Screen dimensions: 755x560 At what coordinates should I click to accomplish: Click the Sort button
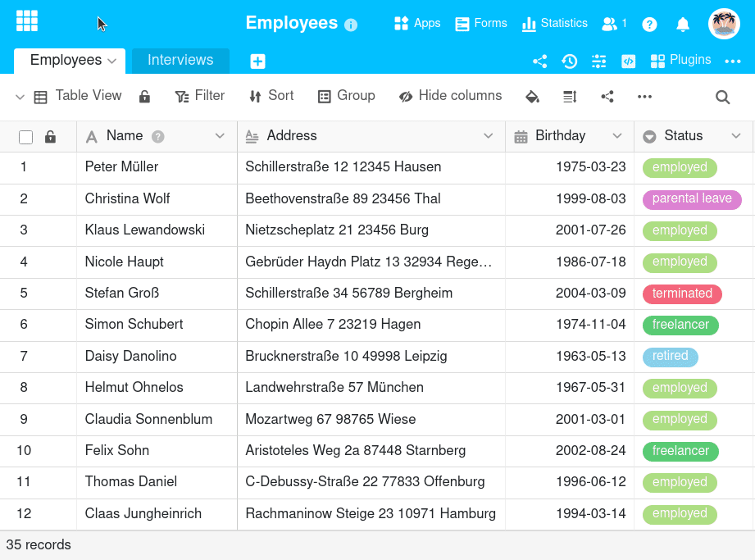pyautogui.click(x=271, y=96)
